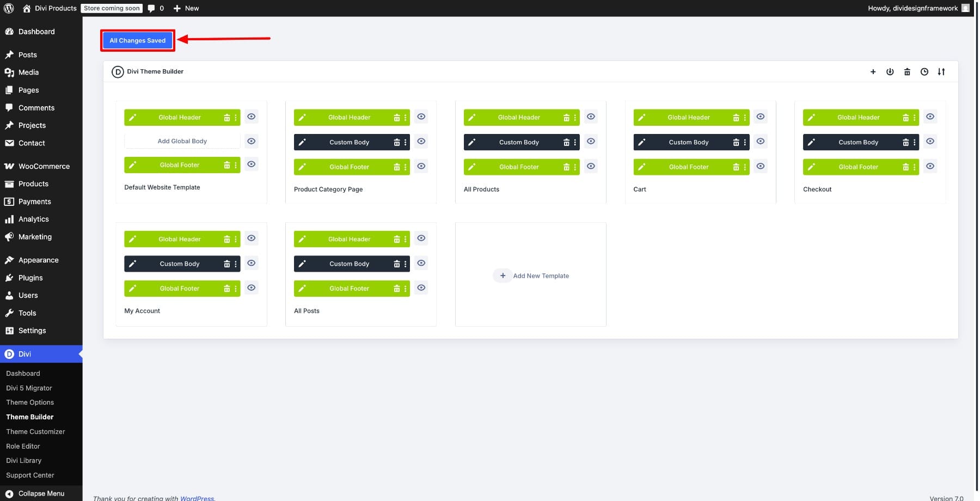Delete Global Header in Default Website Template

(x=227, y=118)
